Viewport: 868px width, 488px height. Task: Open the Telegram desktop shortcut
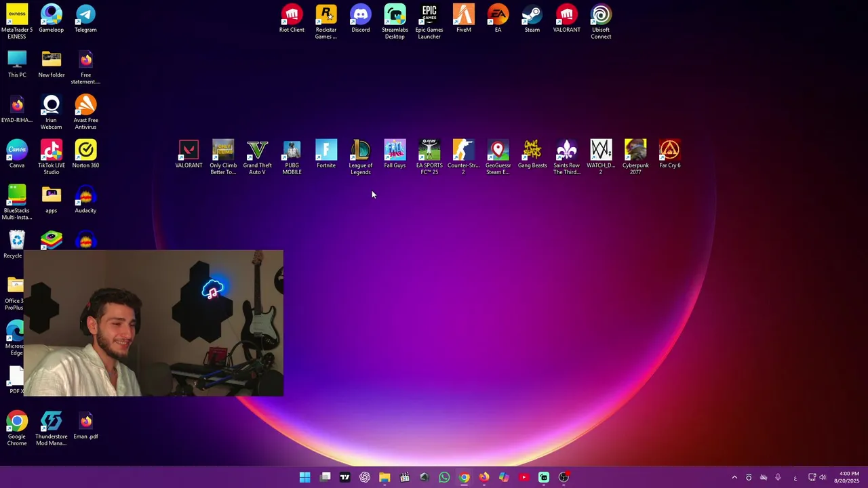85,18
